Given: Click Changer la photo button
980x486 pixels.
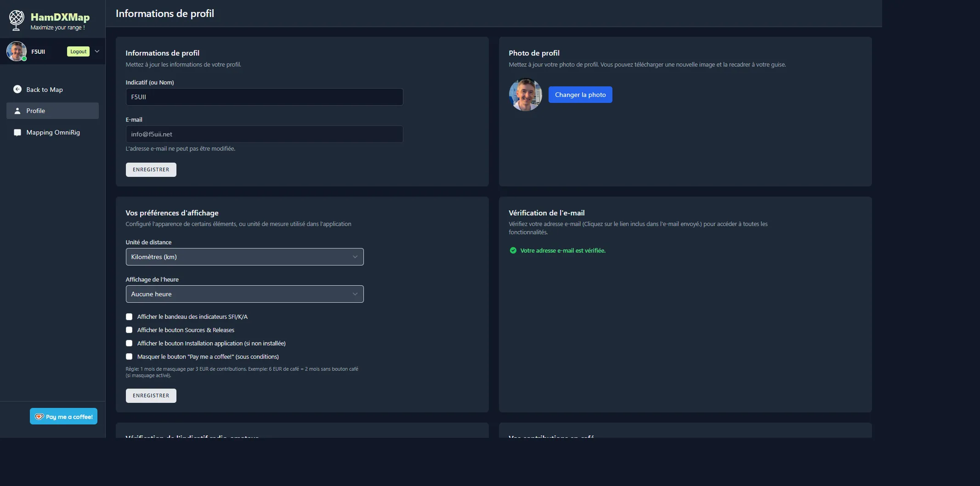Looking at the screenshot, I should [x=580, y=95].
